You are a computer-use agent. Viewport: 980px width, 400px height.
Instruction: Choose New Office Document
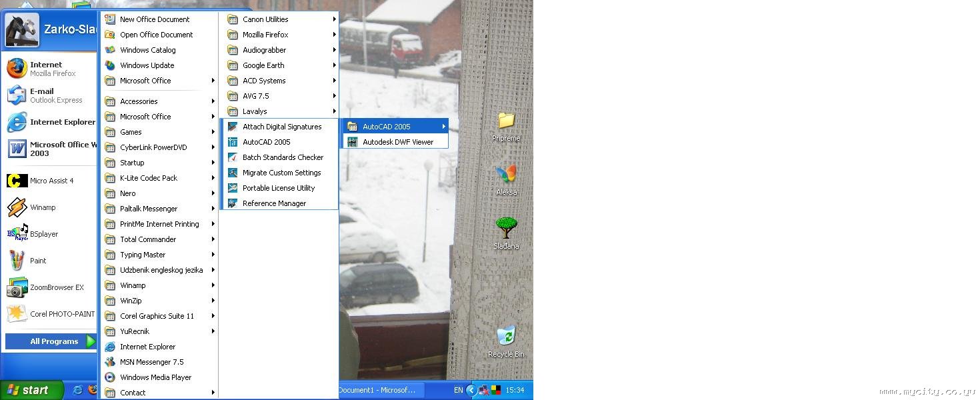(160, 19)
